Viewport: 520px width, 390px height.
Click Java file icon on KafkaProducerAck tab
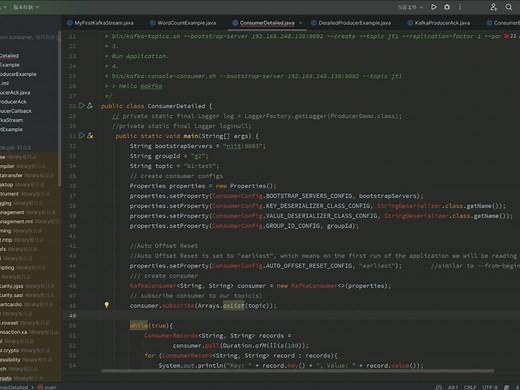[x=410, y=23]
